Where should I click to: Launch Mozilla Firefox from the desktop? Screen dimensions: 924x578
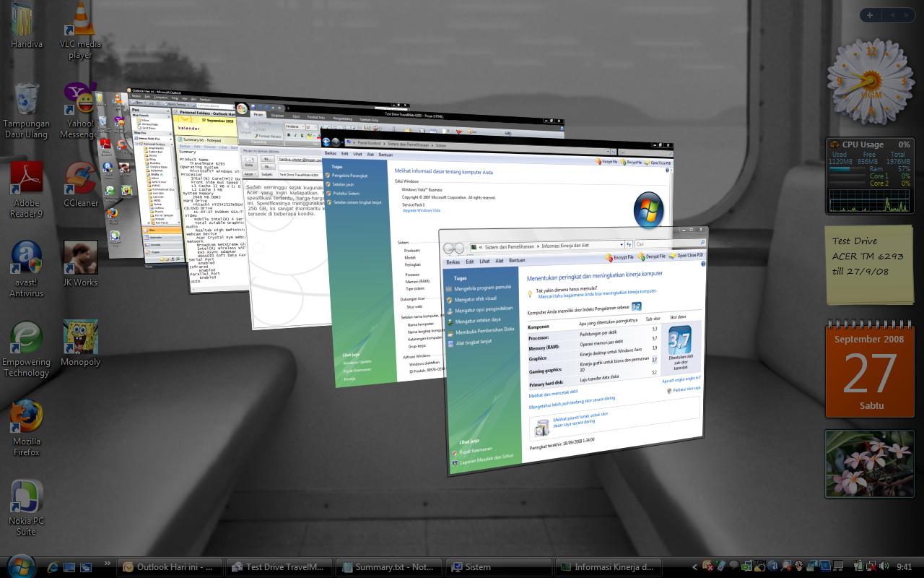point(26,418)
